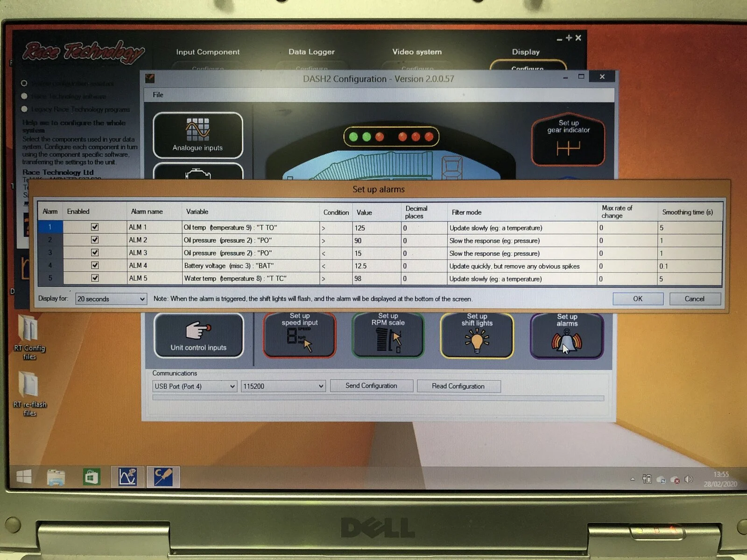The image size is (747, 560).
Task: Open the File menu
Action: (158, 95)
